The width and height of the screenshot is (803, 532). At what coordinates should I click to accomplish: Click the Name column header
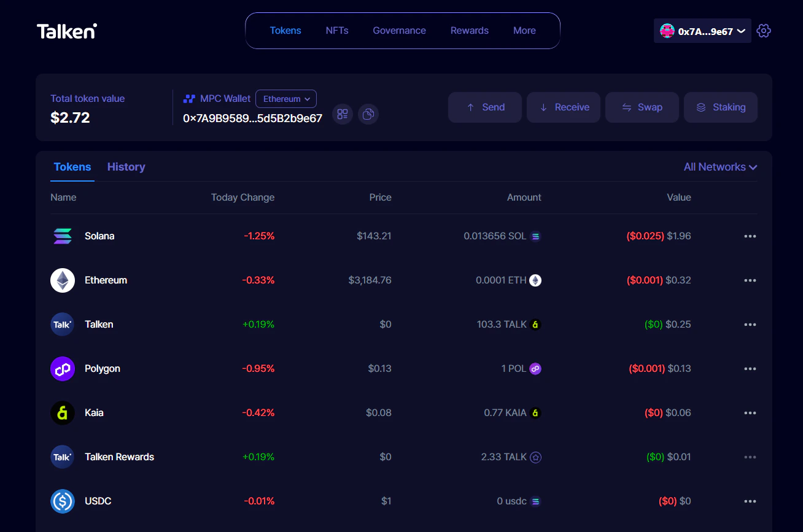pyautogui.click(x=63, y=198)
